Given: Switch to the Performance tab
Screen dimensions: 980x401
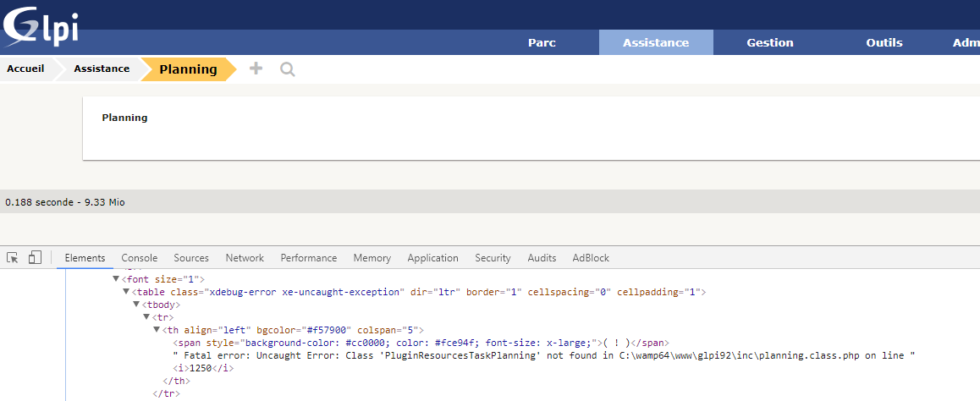Looking at the screenshot, I should (x=309, y=258).
